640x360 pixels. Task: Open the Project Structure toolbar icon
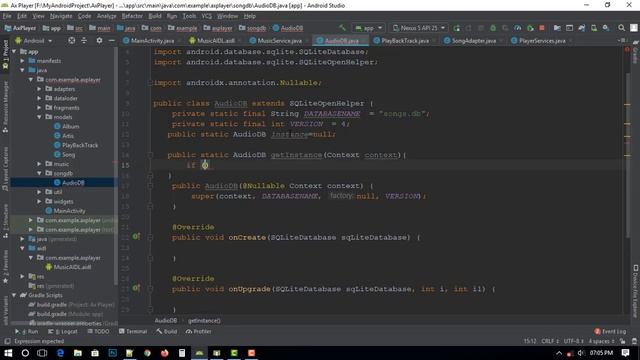pos(557,28)
